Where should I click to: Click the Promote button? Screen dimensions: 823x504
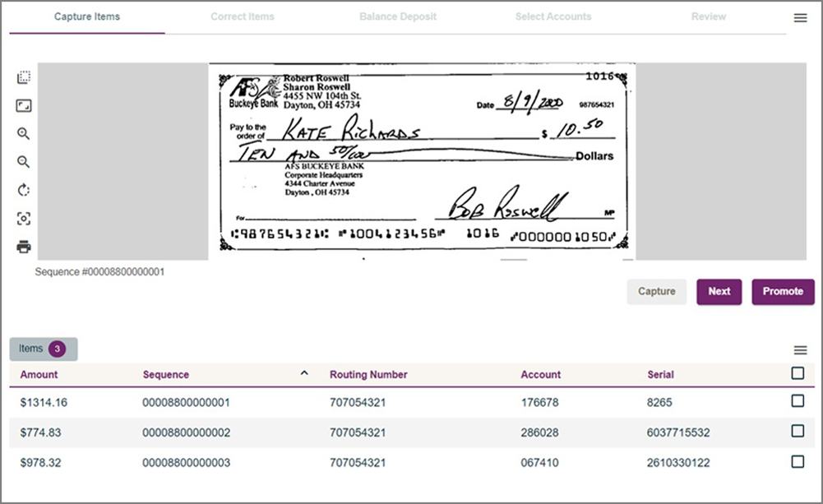[782, 291]
